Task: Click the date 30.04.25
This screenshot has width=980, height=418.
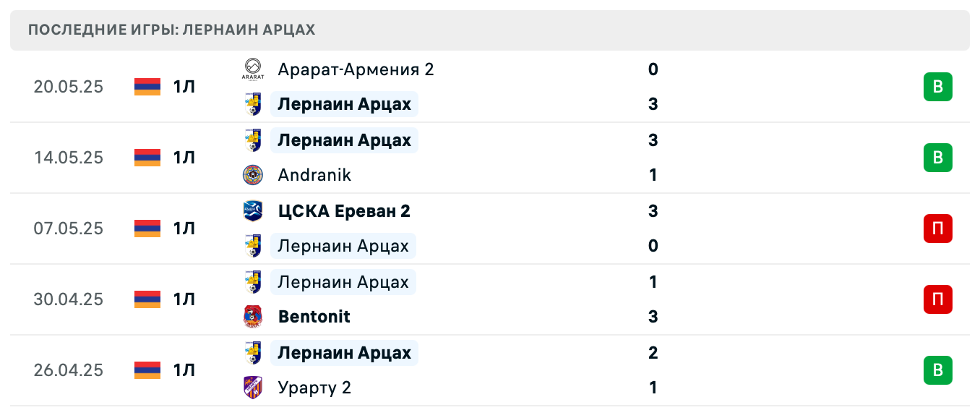Action: [69, 299]
